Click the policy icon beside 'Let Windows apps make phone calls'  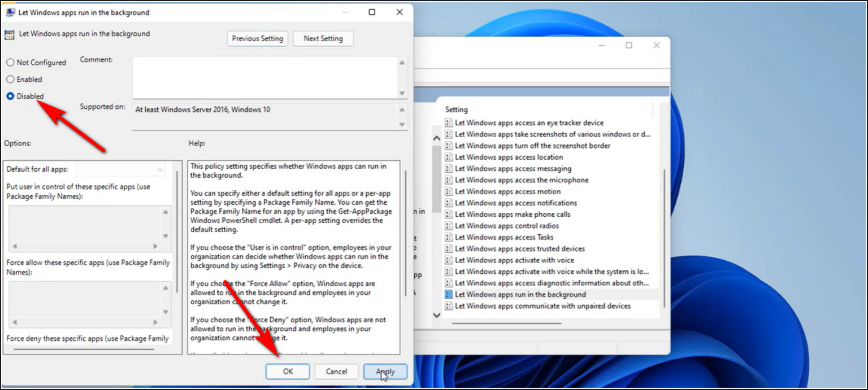point(449,214)
